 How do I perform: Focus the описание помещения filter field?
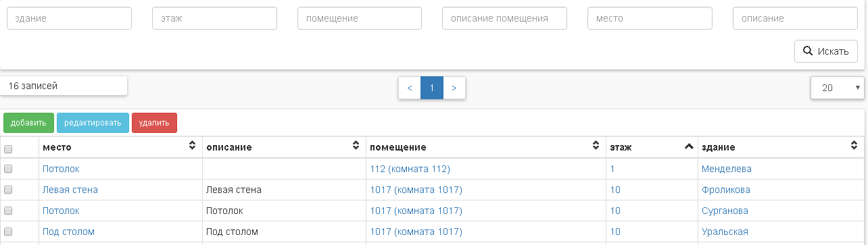click(505, 18)
